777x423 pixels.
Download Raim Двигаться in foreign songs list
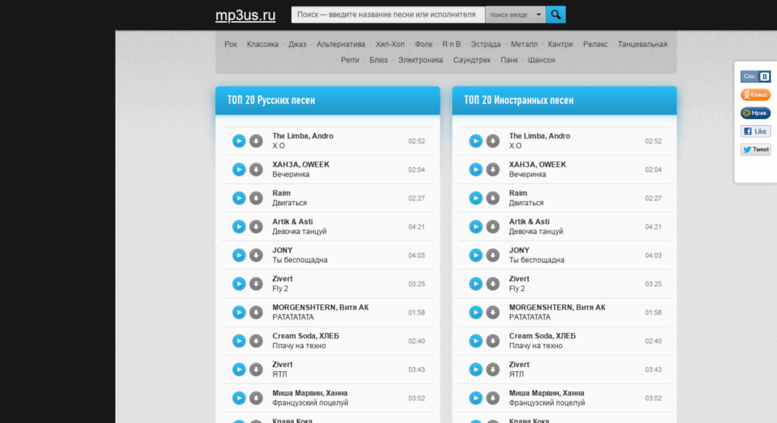(493, 198)
